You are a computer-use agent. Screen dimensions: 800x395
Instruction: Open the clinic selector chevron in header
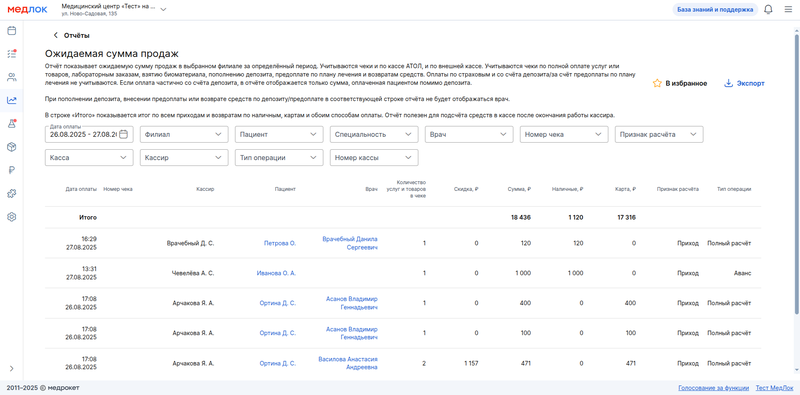click(163, 10)
